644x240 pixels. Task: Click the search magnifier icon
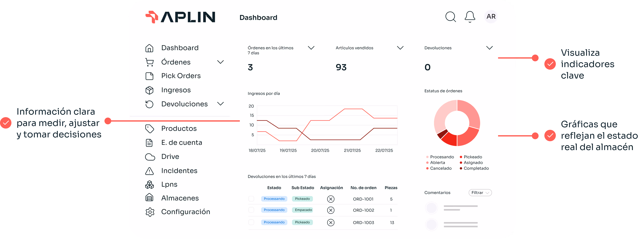(450, 17)
